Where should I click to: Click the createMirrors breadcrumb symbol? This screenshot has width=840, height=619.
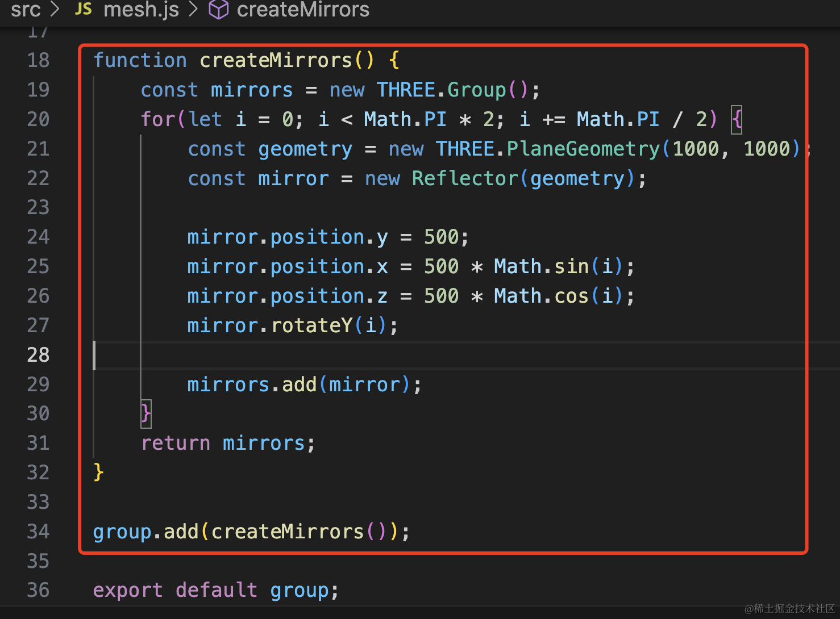[x=303, y=9]
